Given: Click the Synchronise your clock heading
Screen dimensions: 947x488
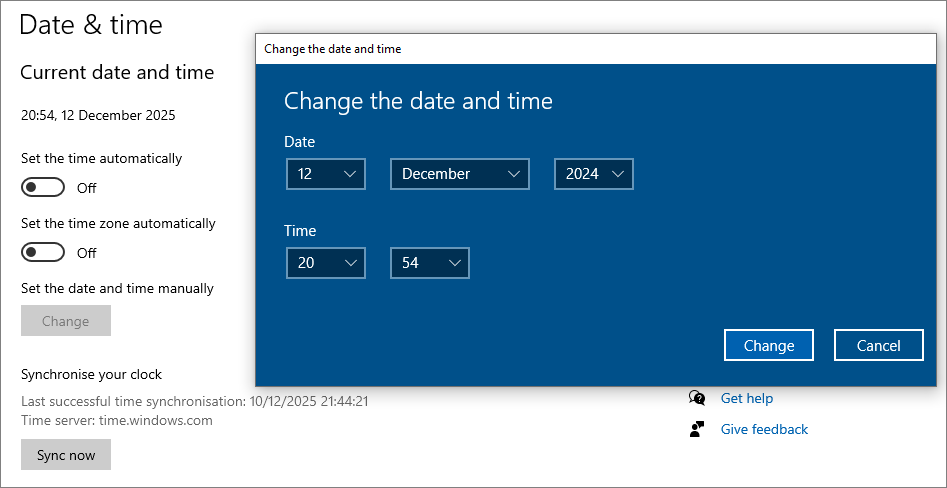Looking at the screenshot, I should pyautogui.click(x=91, y=374).
